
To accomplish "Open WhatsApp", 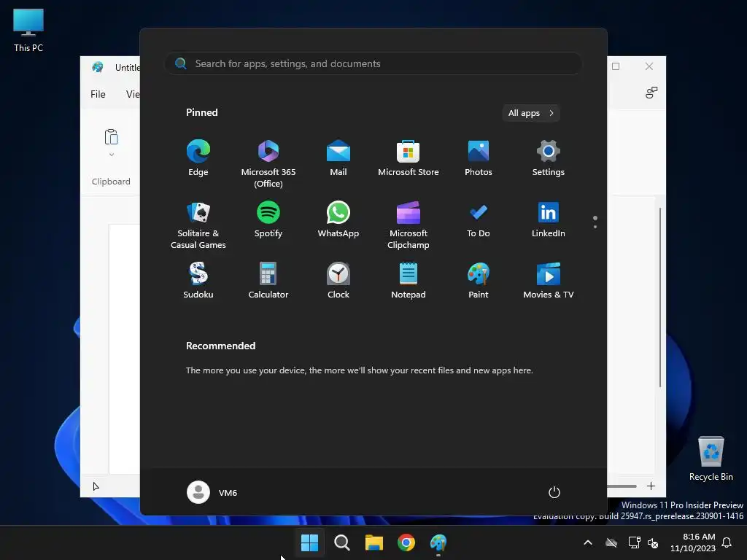I will [338, 219].
